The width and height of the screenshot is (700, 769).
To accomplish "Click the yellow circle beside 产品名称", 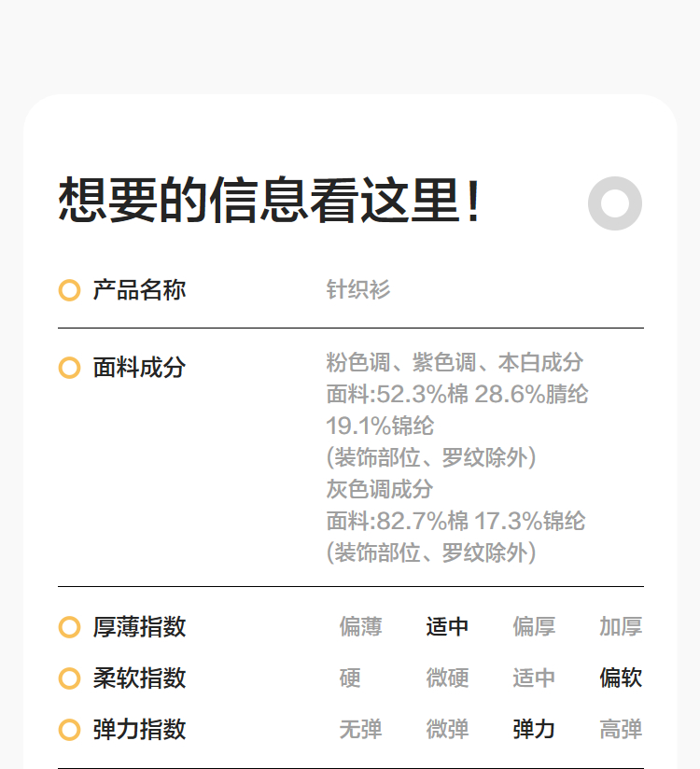I will tap(69, 290).
